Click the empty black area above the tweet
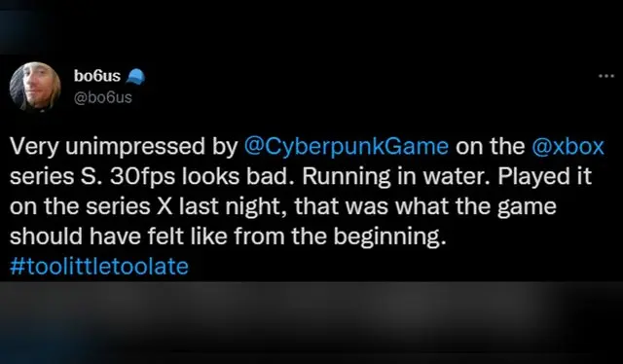Viewport: 623px width, 364px height. [311, 27]
